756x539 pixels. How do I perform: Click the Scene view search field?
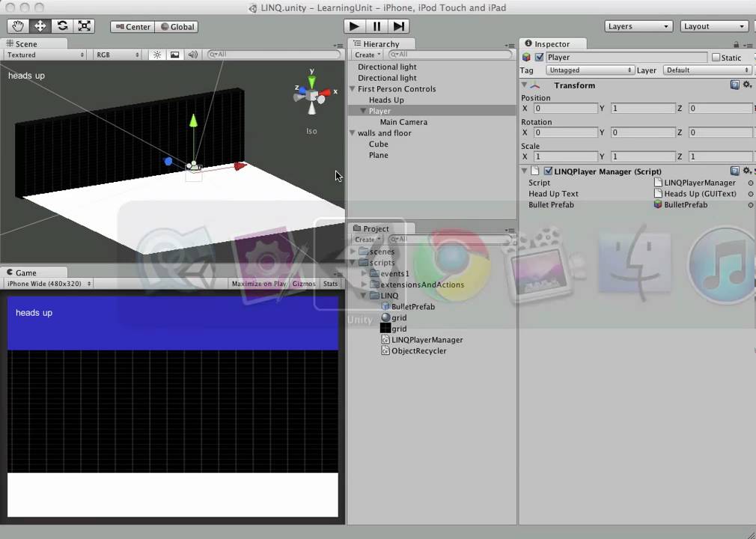click(x=273, y=55)
